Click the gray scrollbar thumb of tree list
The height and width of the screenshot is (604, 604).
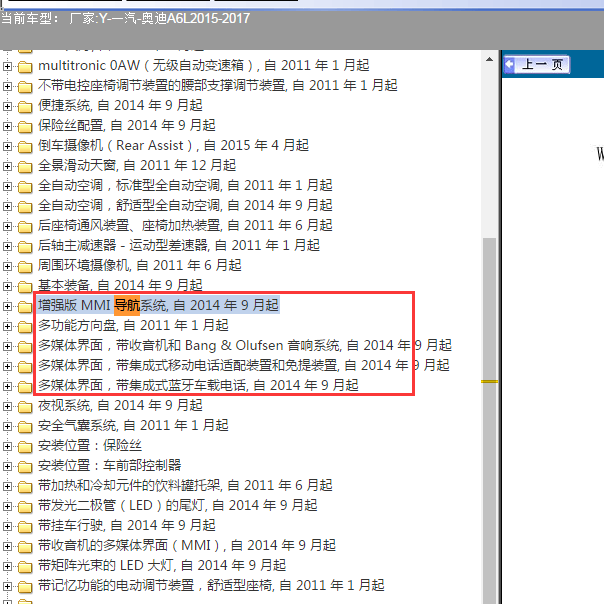tap(490, 421)
